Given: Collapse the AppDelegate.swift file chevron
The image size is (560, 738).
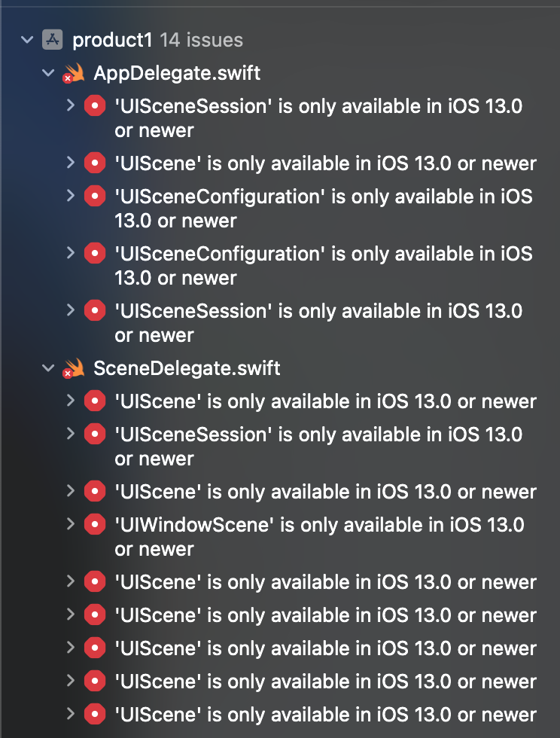Looking at the screenshot, I should (48, 73).
